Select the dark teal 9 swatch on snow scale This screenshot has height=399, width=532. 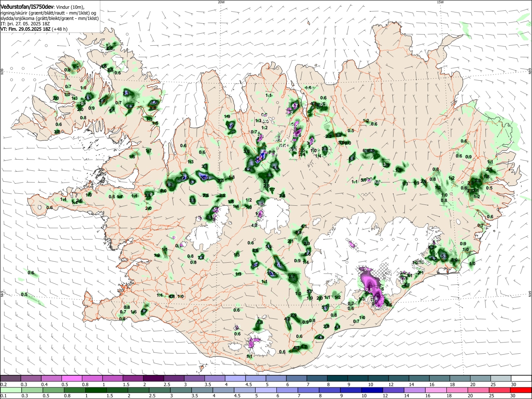[358, 378]
